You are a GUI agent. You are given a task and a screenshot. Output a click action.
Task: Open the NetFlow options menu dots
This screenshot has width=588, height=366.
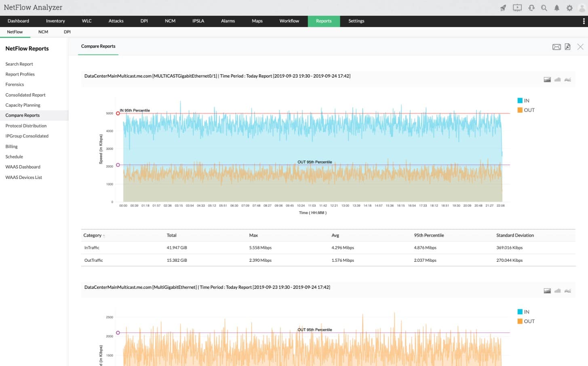[583, 21]
